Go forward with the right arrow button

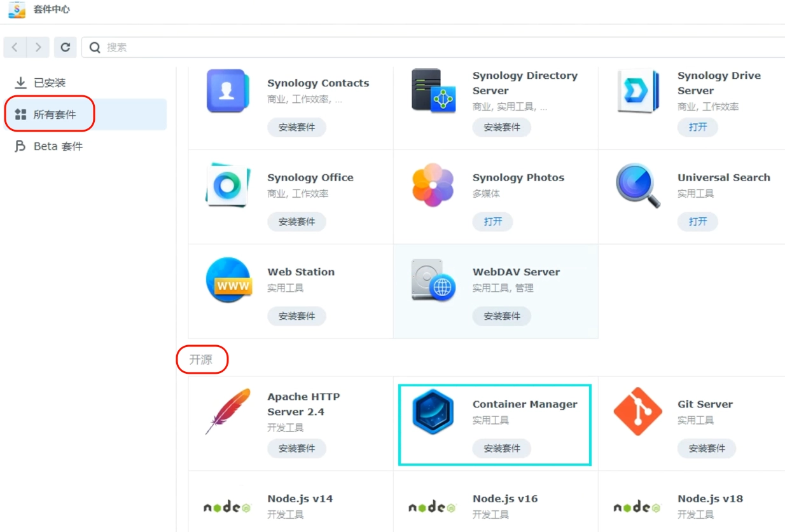click(x=38, y=47)
